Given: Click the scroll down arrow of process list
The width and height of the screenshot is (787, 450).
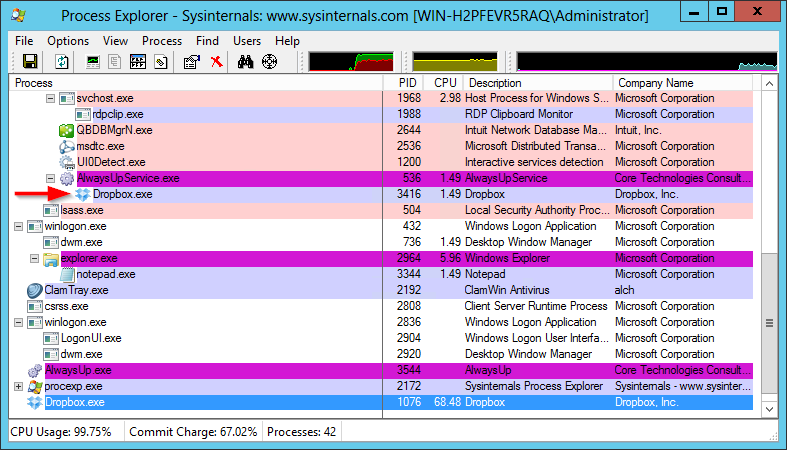Looking at the screenshot, I should click(x=769, y=409).
